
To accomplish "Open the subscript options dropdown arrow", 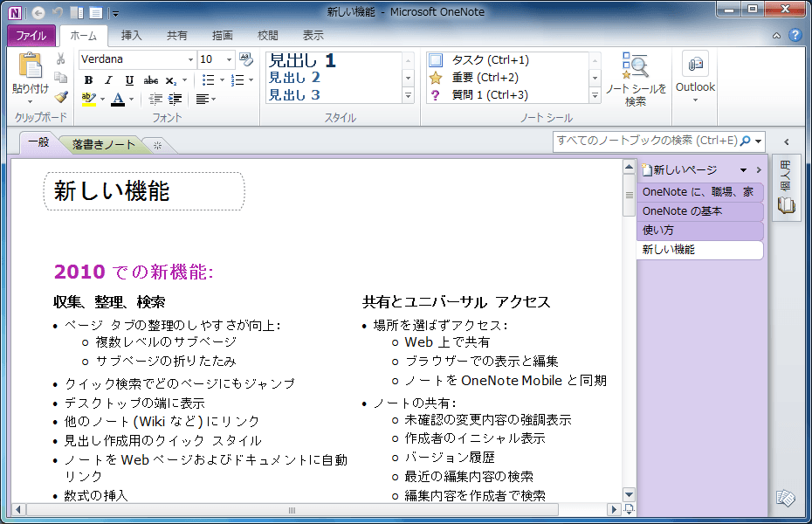I will 184,80.
